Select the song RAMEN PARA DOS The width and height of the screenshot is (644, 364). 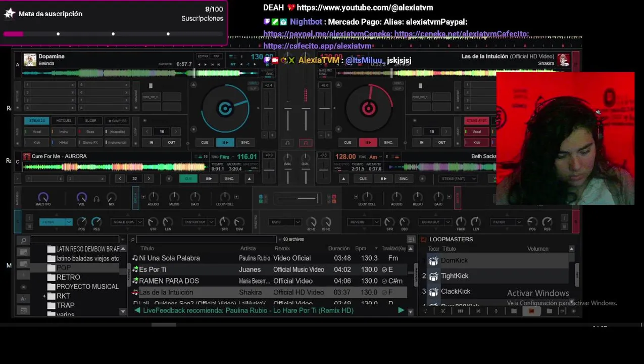point(169,281)
